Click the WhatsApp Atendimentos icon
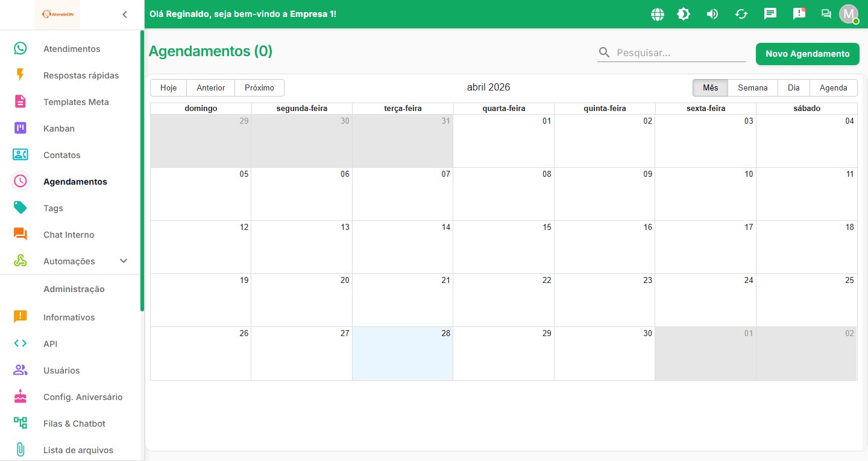 [x=20, y=49]
